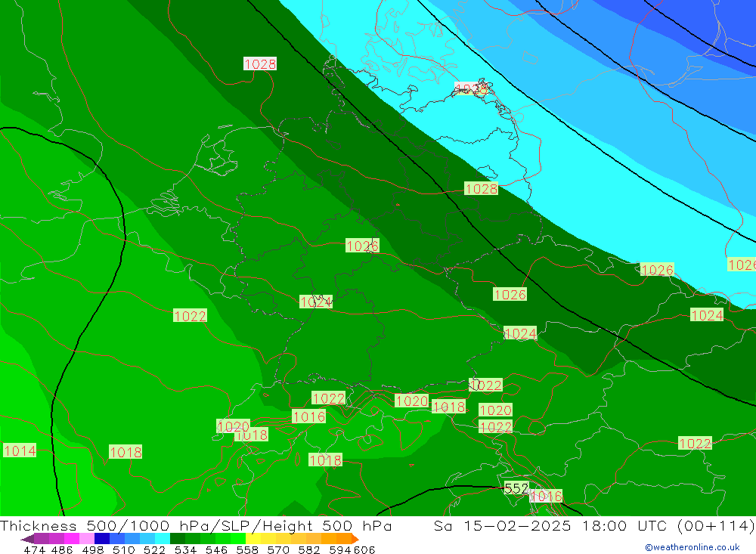Click the legend value 510
The width and height of the screenshot is (756, 554).
[123, 549]
